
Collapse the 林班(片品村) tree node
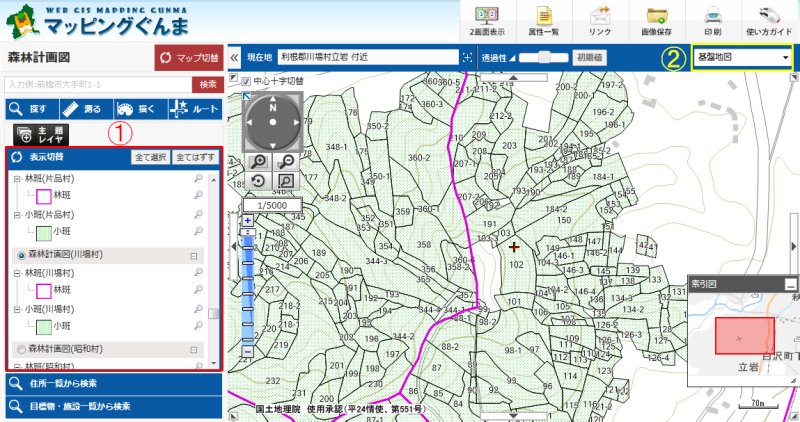(x=17, y=179)
